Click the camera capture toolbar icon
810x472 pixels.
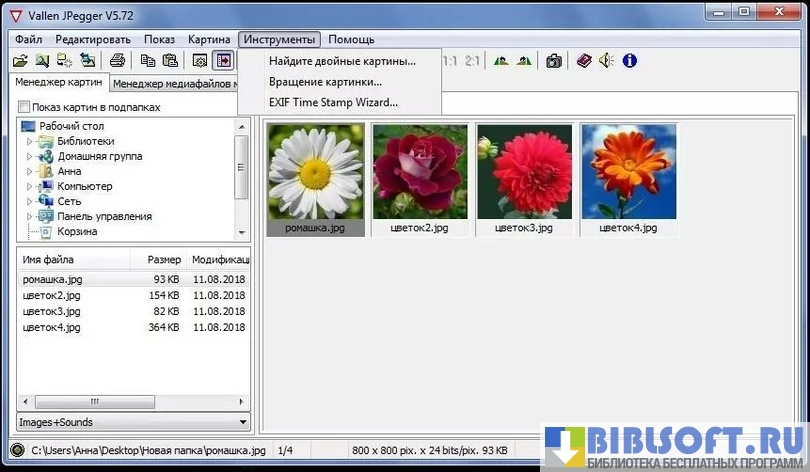(553, 61)
